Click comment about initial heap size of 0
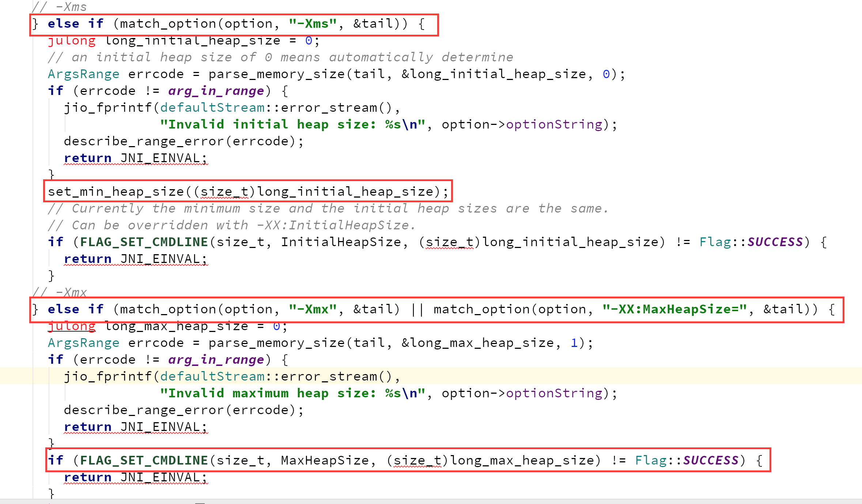The image size is (862, 504). [280, 57]
